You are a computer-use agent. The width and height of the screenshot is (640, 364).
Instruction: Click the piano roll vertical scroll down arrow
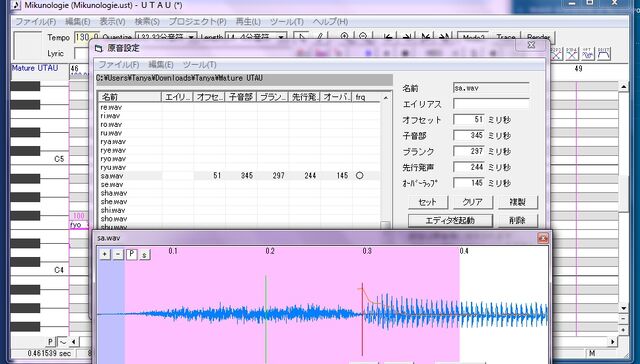[623, 309]
